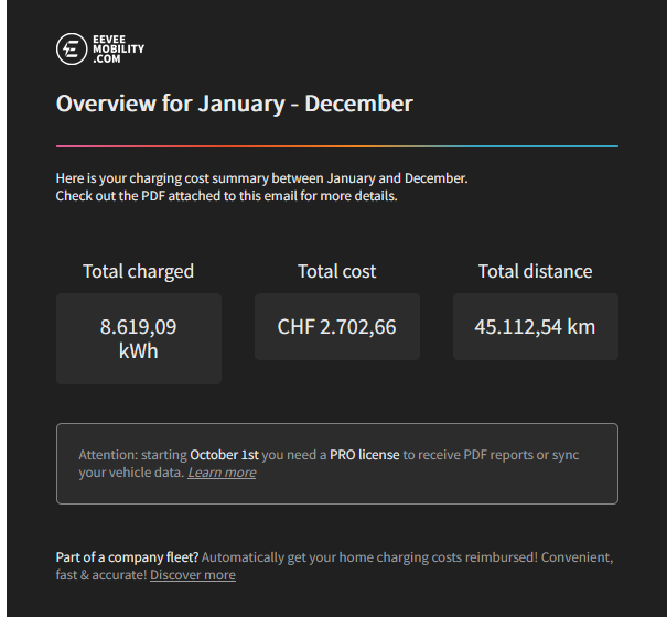
Task: Open the Discover more link
Action: point(193,575)
